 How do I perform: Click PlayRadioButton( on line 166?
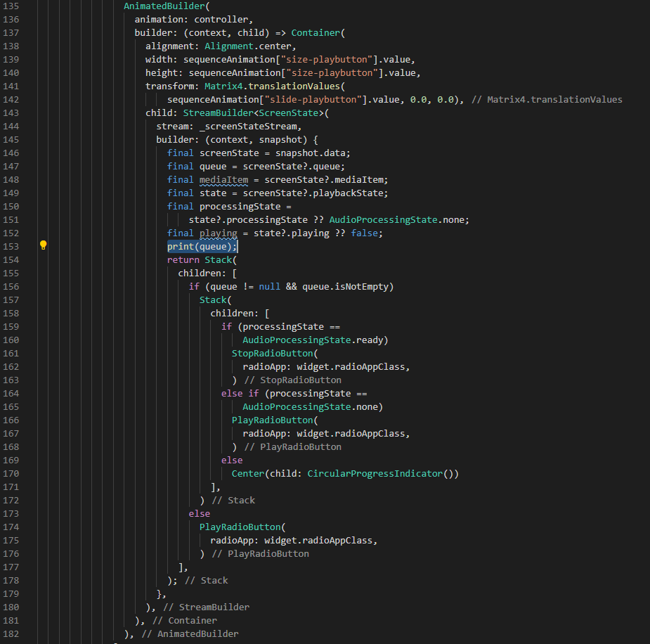(x=275, y=420)
